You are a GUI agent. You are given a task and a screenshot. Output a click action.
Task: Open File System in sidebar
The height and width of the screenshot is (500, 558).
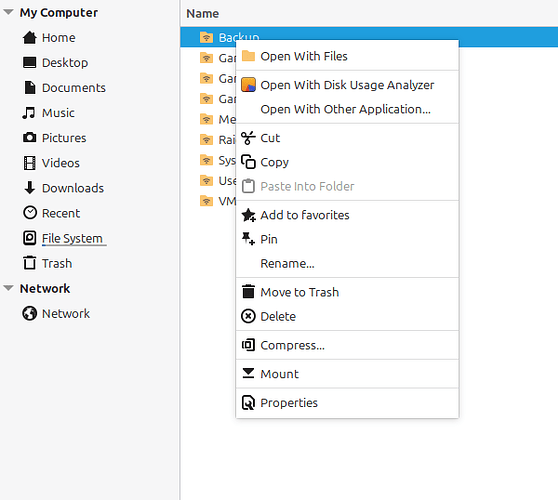72,238
